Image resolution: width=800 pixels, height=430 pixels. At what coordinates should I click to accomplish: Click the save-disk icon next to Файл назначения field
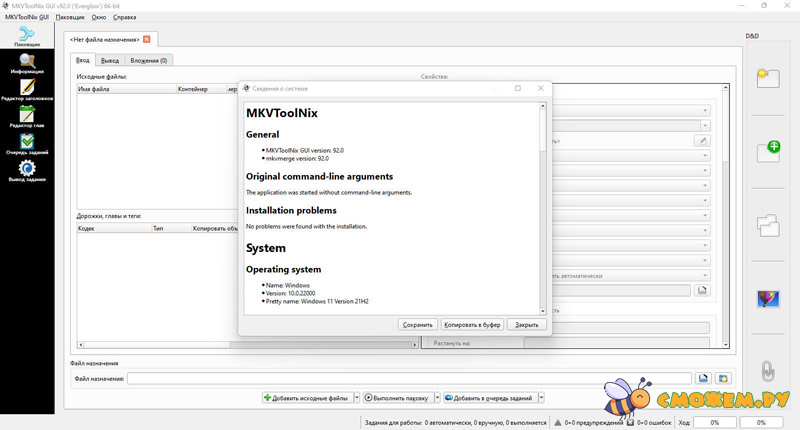click(x=703, y=378)
